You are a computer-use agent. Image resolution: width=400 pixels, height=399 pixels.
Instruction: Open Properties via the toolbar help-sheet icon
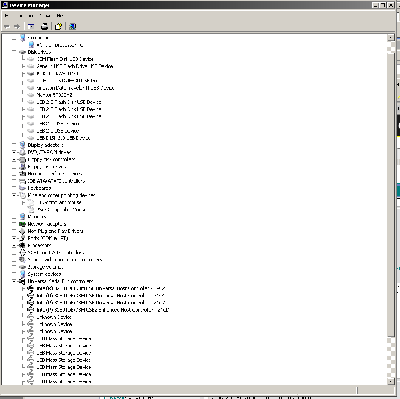[x=58, y=26]
